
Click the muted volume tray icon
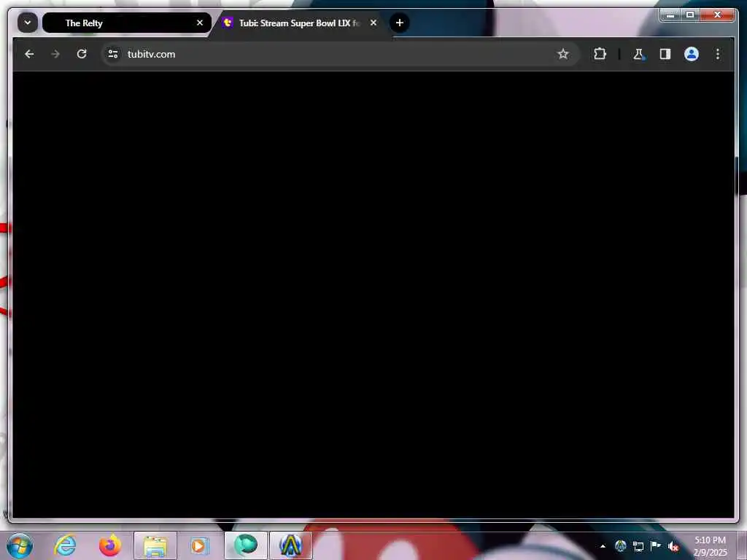[x=673, y=546]
